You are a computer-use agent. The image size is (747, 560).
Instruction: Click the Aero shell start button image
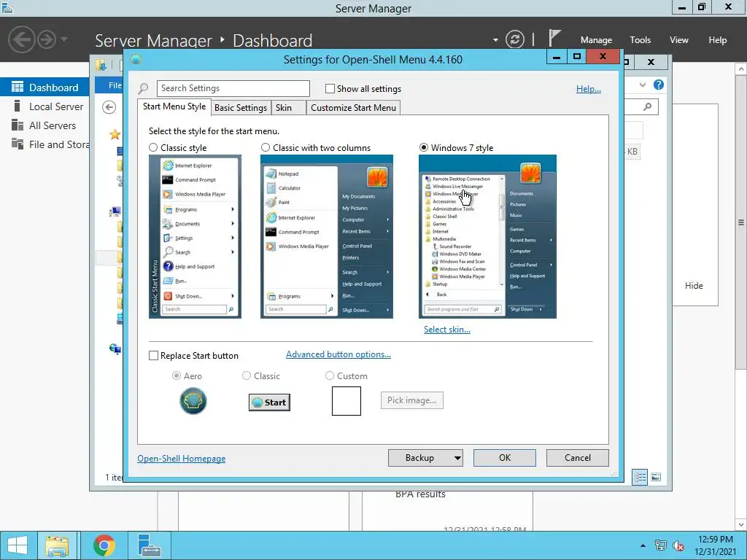(193, 401)
